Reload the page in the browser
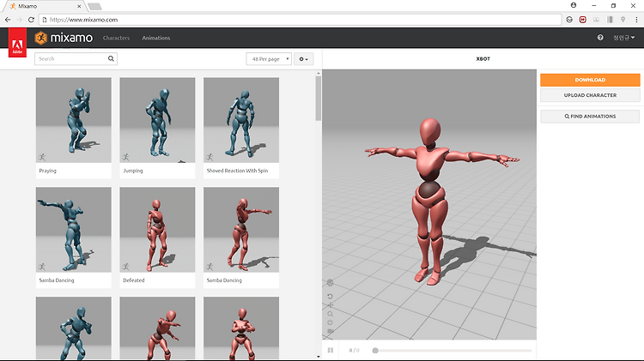 pyautogui.click(x=31, y=19)
